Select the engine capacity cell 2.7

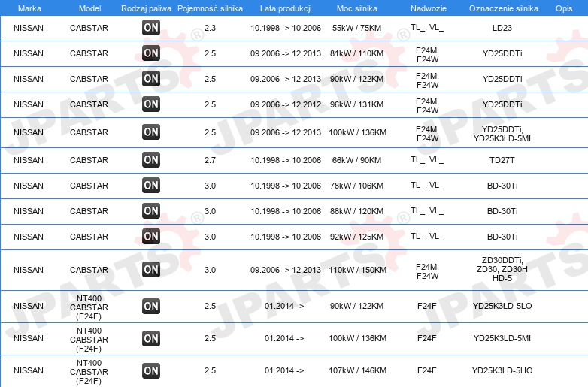click(x=210, y=160)
